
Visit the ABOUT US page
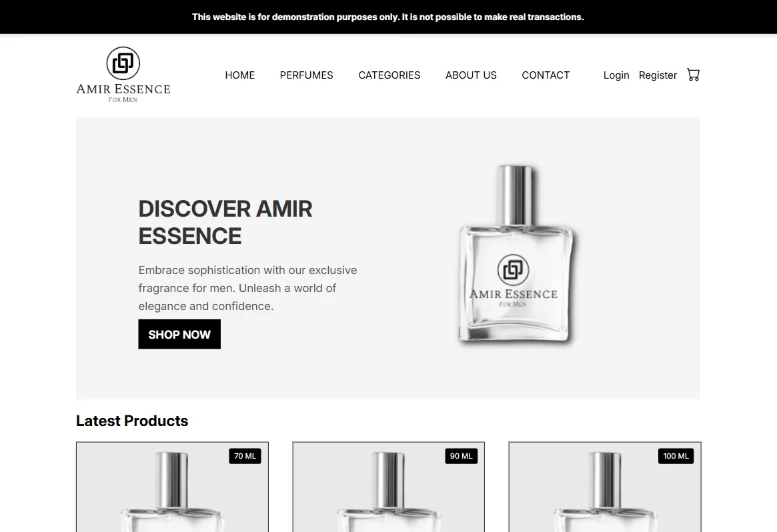click(471, 75)
